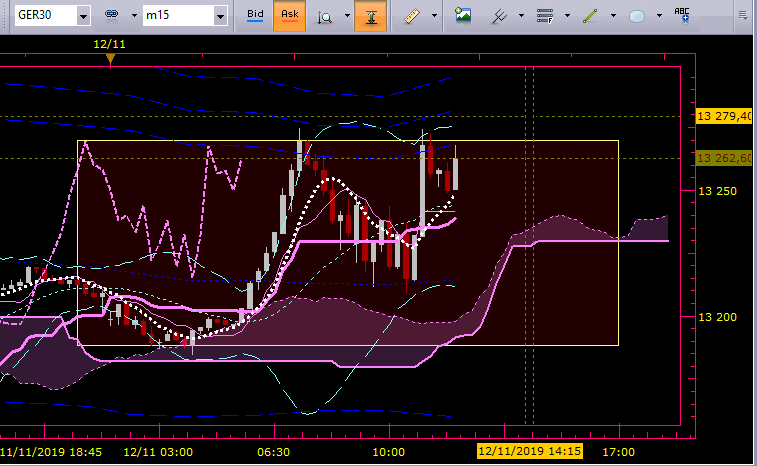757x466 pixels.
Task: Click the ABC text label tool
Action: tap(682, 15)
